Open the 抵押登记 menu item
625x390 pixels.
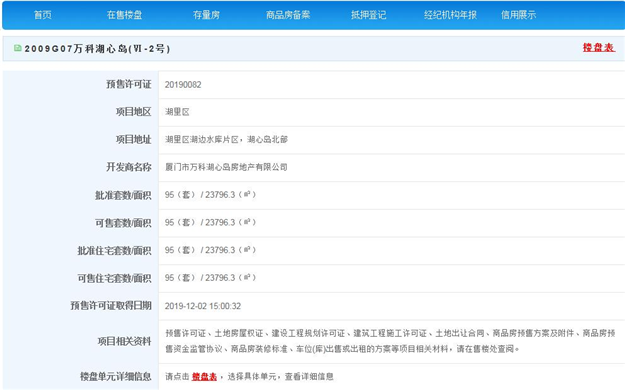(x=368, y=15)
